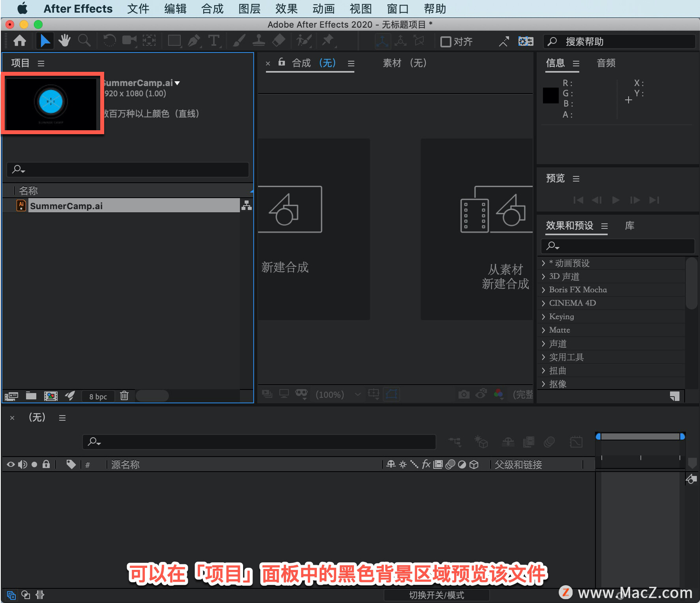Switch to the 素材 (无) tab
This screenshot has height=603, width=700.
(x=405, y=63)
